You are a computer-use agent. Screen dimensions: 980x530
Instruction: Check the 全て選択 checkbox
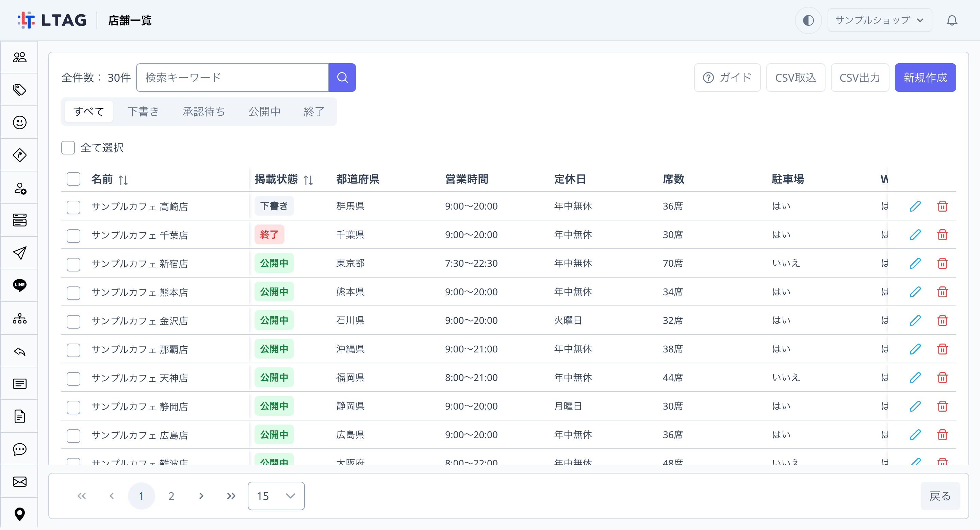(68, 148)
